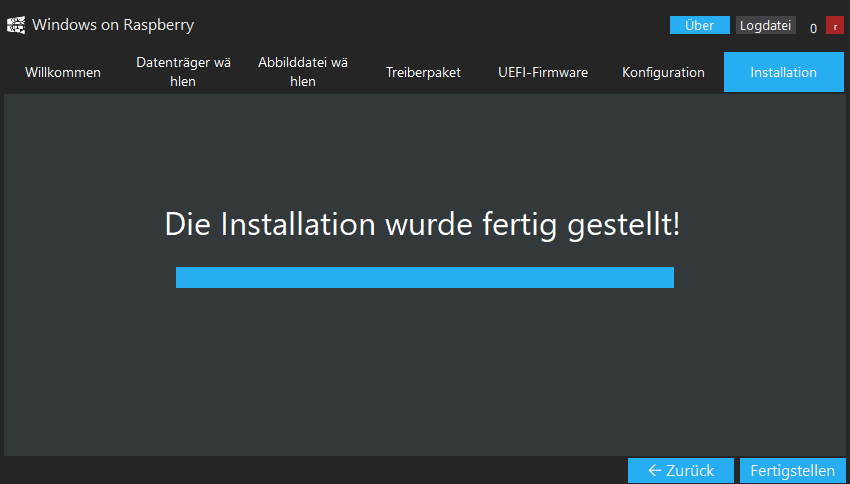Switch to the UEFI-Firmware tab
The width and height of the screenshot is (850, 484).
tap(543, 72)
